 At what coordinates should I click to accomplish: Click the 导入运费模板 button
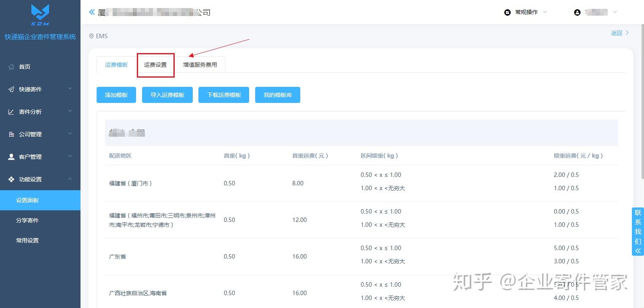(x=167, y=95)
